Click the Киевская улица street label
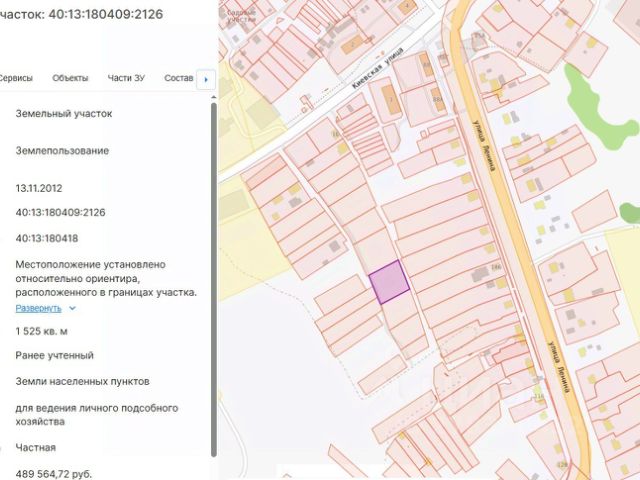This screenshot has width=640, height=480. 378,68
